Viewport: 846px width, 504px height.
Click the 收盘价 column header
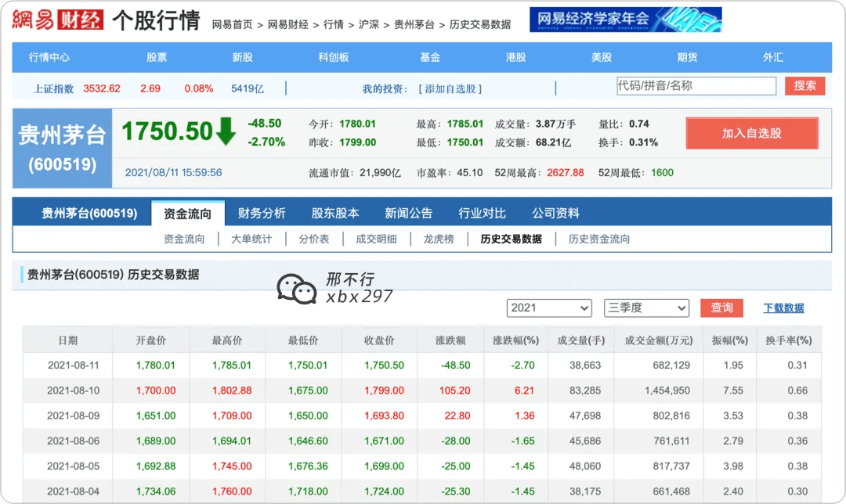[x=379, y=340]
